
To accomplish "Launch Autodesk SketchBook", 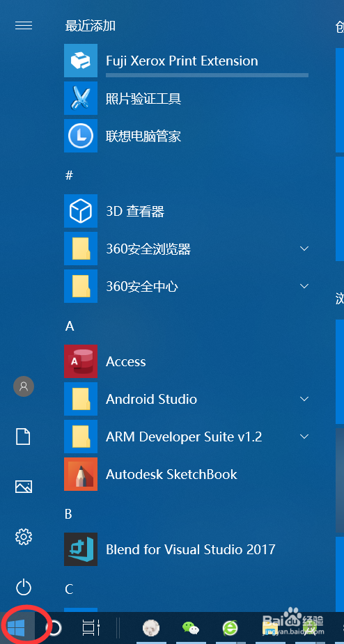I will [186, 474].
